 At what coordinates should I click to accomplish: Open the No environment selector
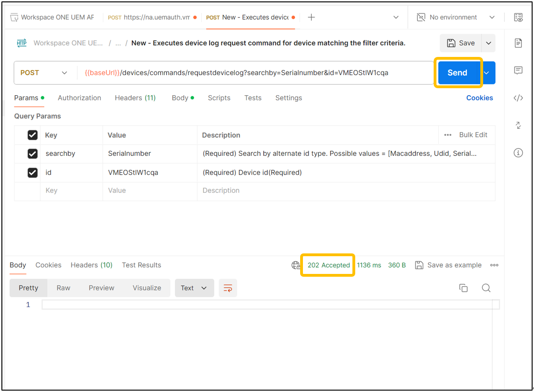(456, 17)
